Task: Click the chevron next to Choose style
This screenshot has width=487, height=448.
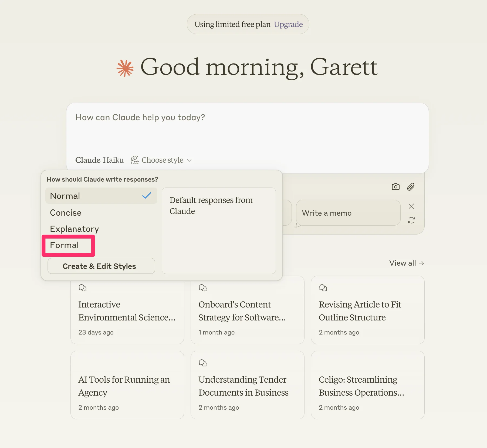Action: [189, 160]
